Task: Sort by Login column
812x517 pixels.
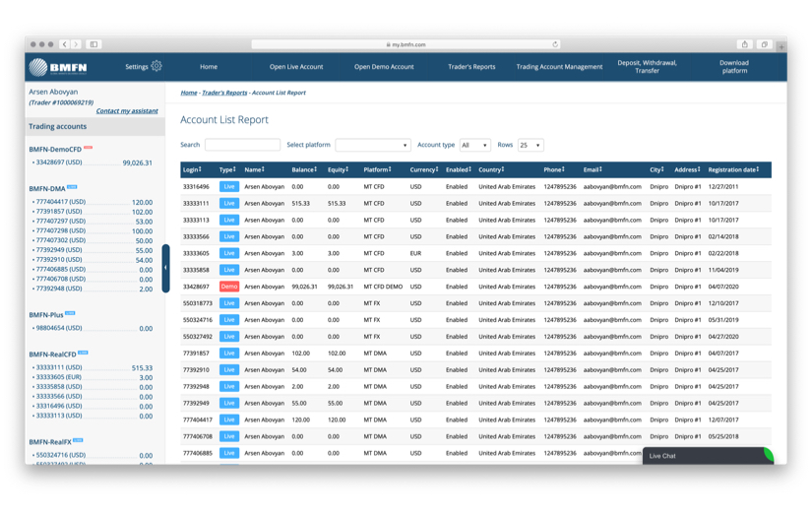Action: click(192, 170)
